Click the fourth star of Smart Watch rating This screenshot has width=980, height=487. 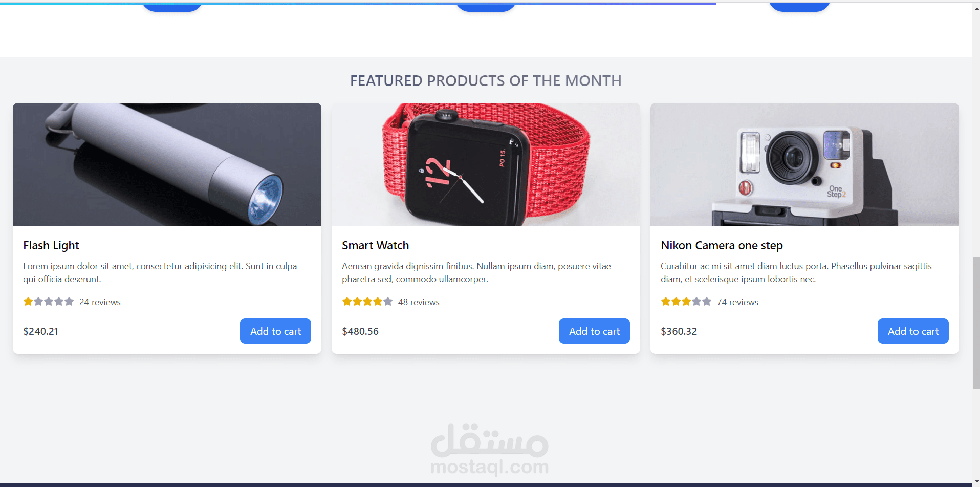click(378, 302)
